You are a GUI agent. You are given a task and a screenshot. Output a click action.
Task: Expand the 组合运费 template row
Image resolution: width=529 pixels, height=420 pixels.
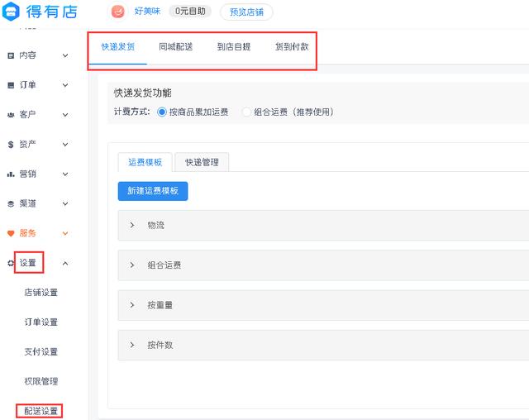(132, 265)
